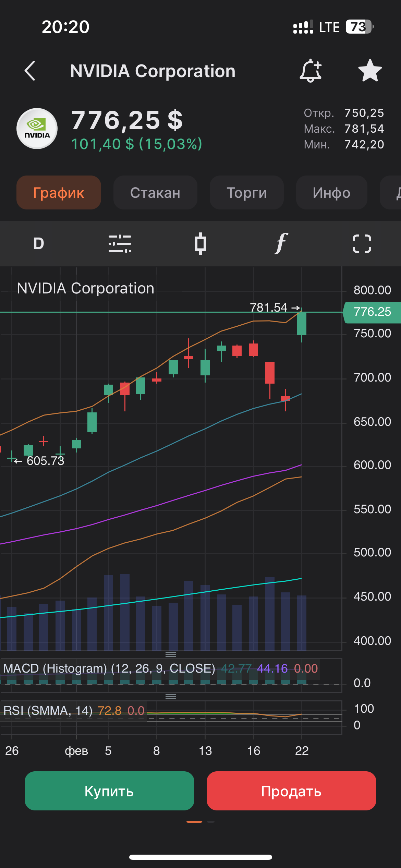401x868 pixels.
Task: Add a price alert with the bell icon
Action: [311, 71]
